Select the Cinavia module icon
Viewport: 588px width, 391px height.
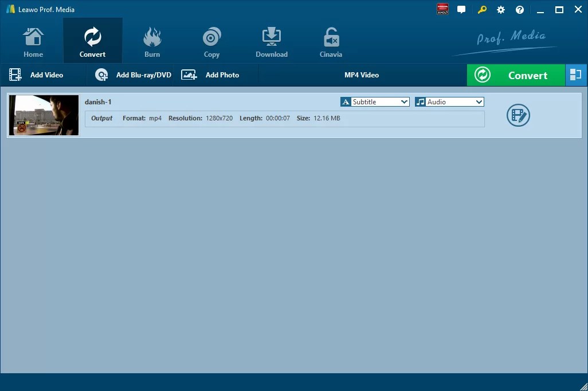(x=331, y=36)
